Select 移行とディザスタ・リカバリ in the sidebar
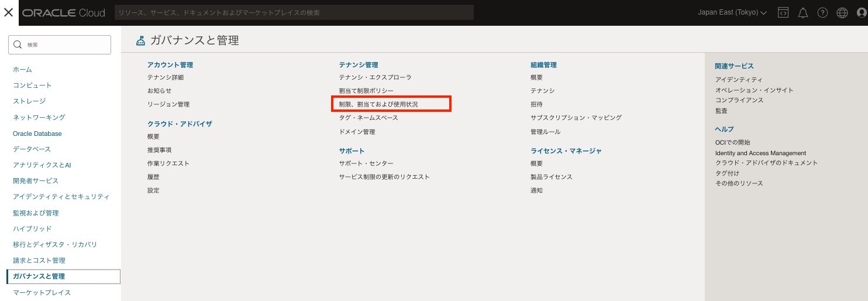868x301 pixels. coord(55,244)
